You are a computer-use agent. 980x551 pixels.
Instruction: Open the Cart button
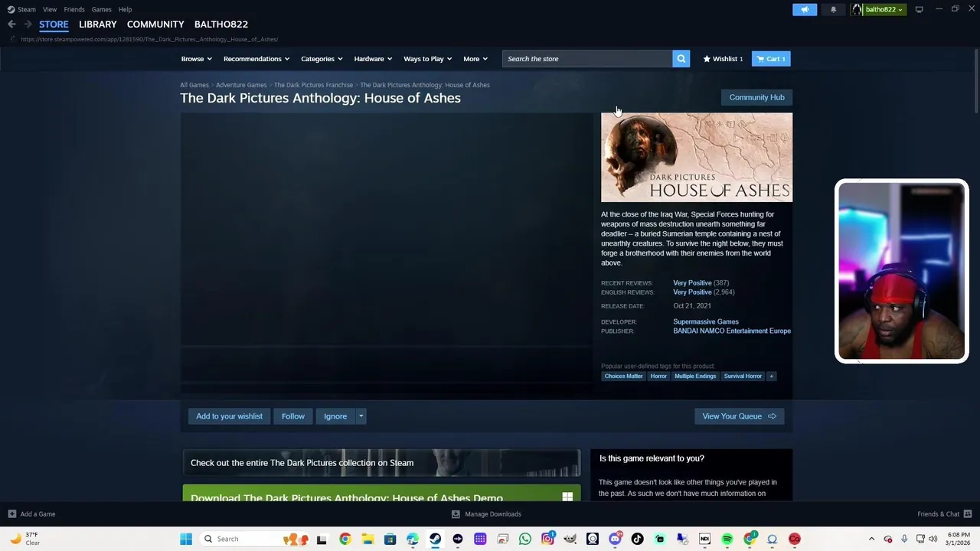(771, 59)
